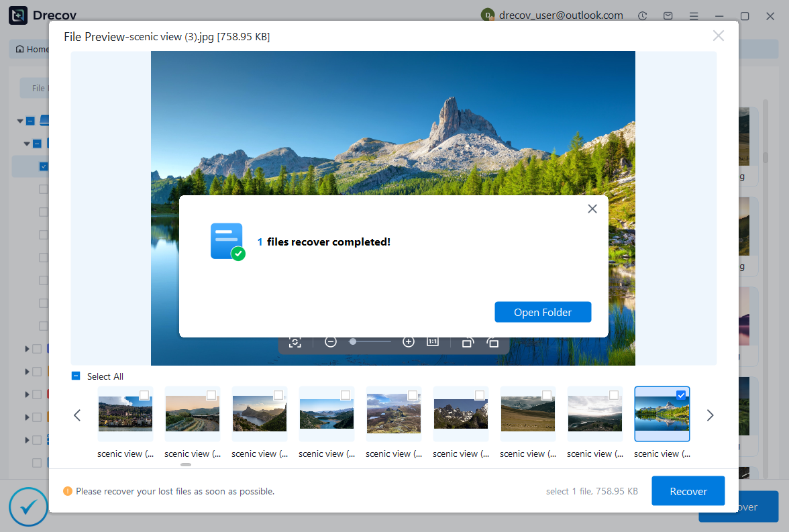
Task: Rotate the preview image left
Action: pyautogui.click(x=468, y=342)
